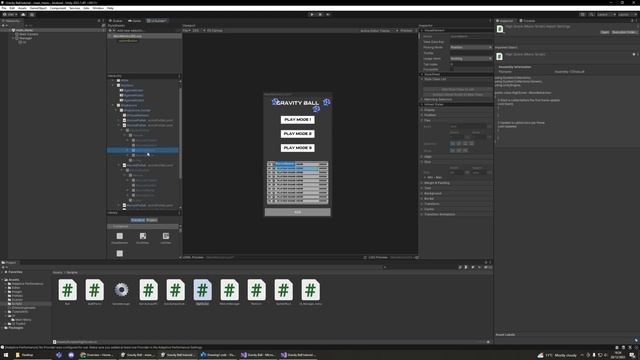640x360 pixels.
Task: Switch to the Console tab
Action: (x=527, y=20)
